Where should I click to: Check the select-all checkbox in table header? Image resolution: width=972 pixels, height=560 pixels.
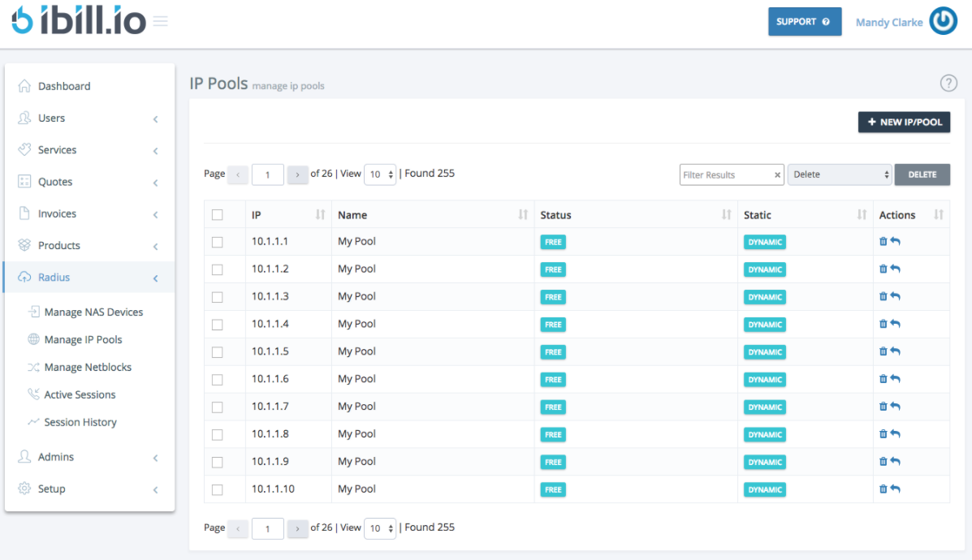[x=216, y=214]
